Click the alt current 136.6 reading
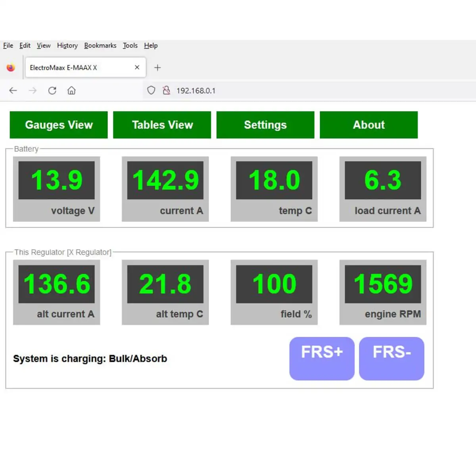Image resolution: width=476 pixels, height=476 pixels. pos(57,284)
